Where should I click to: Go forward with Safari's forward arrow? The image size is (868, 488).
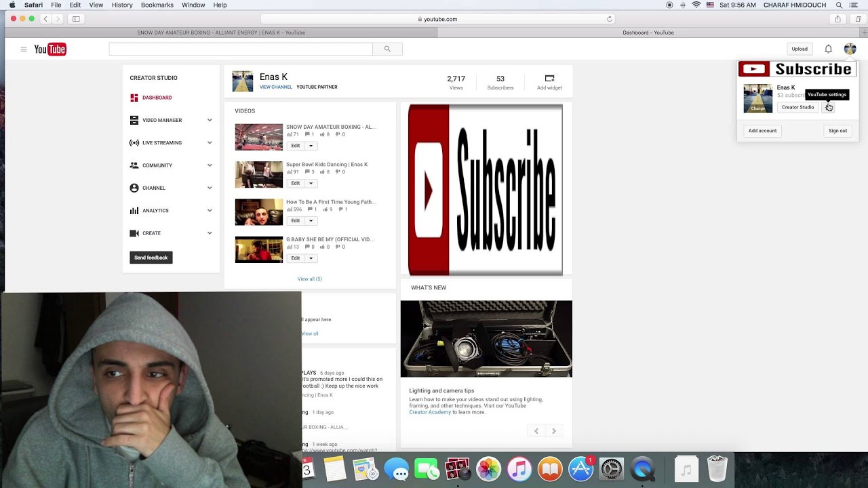tap(58, 19)
